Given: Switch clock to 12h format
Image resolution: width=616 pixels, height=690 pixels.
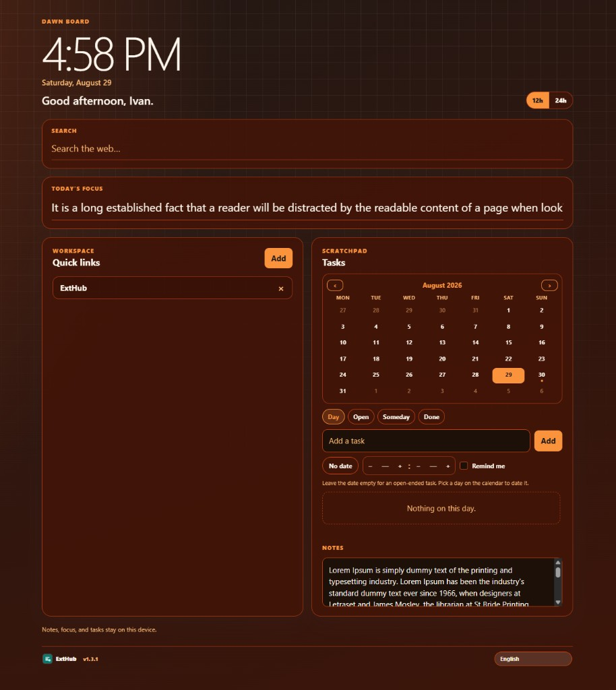Looking at the screenshot, I should tap(538, 100).
